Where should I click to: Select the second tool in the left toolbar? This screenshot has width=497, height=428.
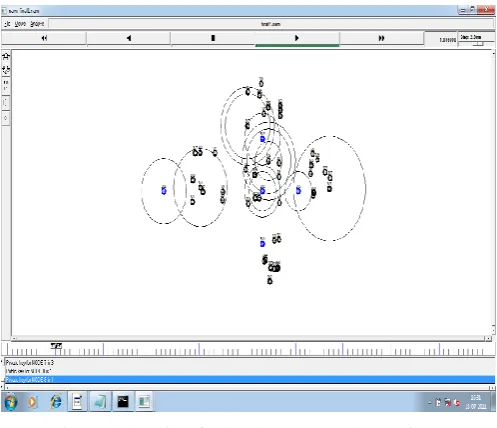tap(6, 70)
